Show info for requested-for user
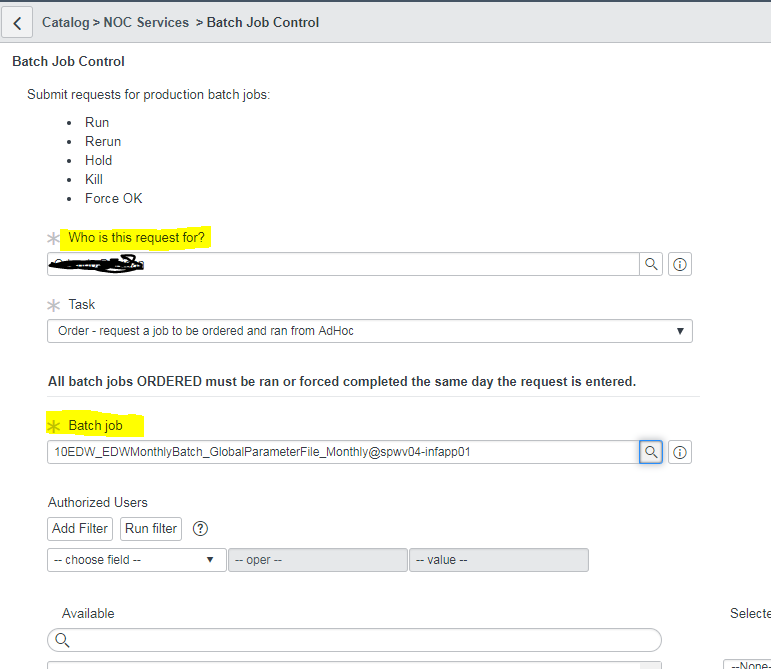Screen dimensions: 771x669 (x=680, y=264)
